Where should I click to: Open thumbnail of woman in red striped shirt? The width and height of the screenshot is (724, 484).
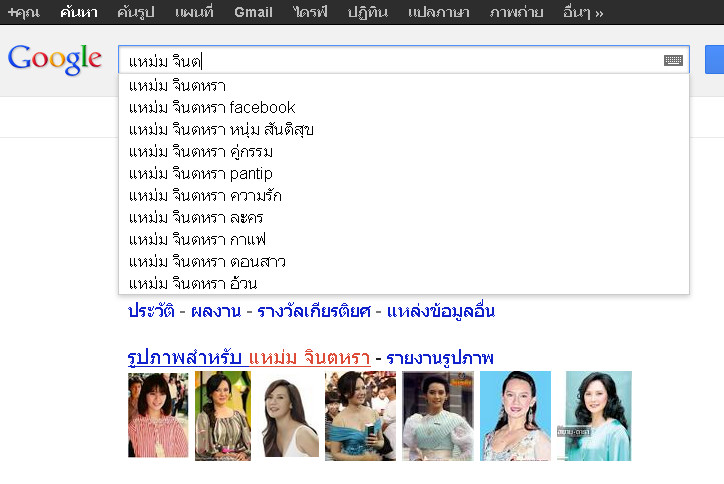(158, 415)
